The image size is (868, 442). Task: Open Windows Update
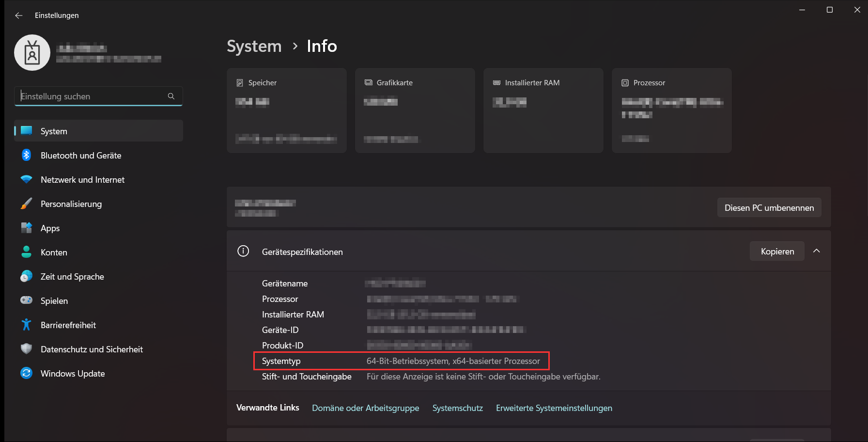[x=72, y=373]
